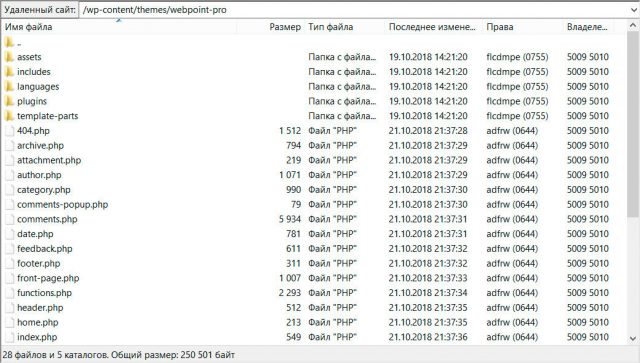The height and width of the screenshot is (363, 640).
Task: Click the comments-popup.php file icon
Action: (9, 204)
